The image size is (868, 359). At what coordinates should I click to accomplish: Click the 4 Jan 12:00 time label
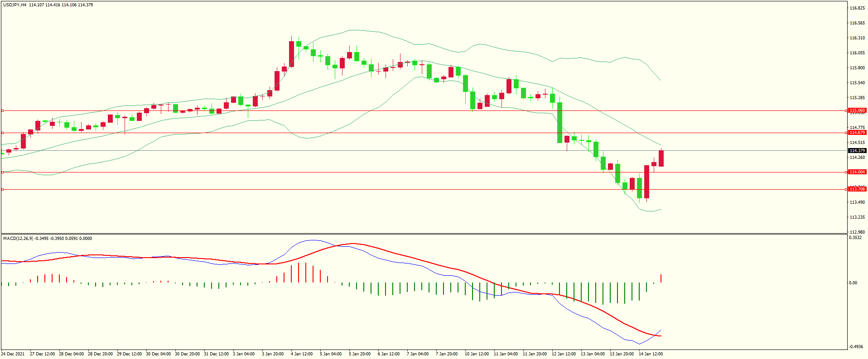(x=302, y=354)
